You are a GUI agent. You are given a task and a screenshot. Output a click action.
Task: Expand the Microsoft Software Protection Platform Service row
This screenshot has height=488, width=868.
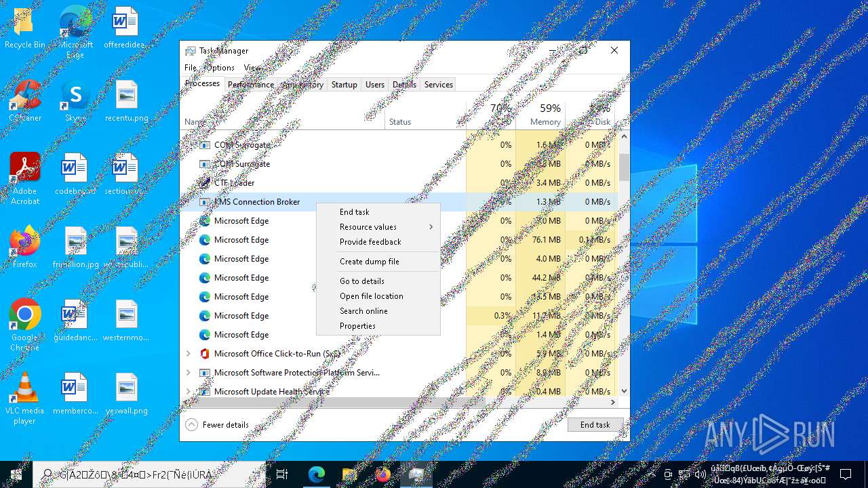(189, 372)
